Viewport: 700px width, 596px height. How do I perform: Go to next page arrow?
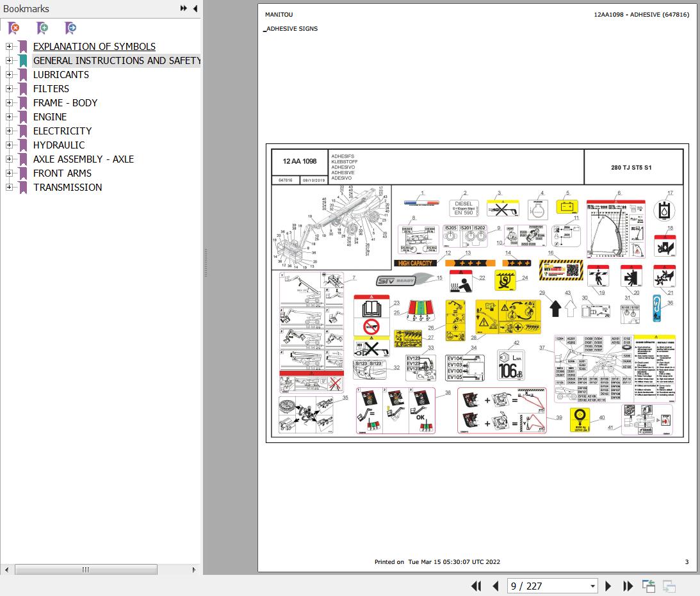[608, 586]
